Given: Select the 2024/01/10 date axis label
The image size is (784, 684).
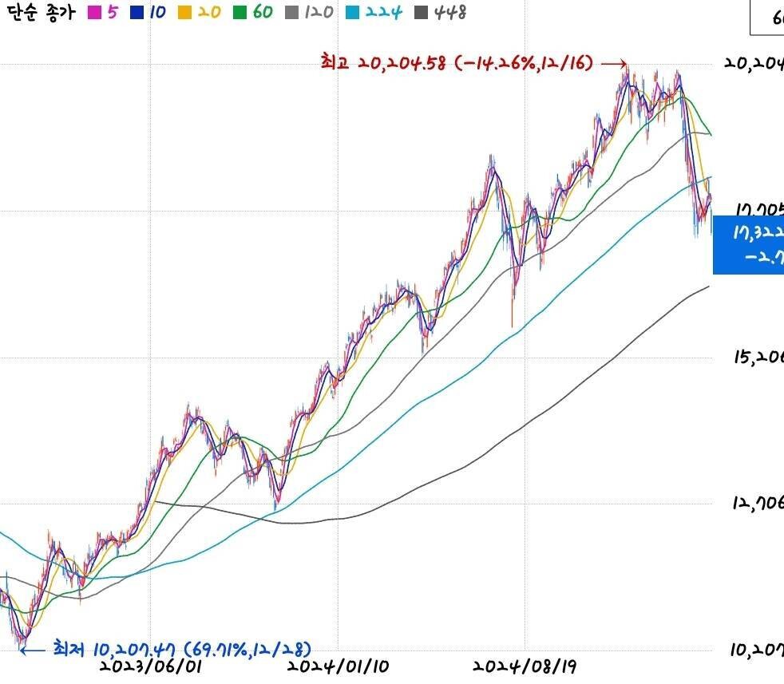Looking at the screenshot, I should [339, 666].
